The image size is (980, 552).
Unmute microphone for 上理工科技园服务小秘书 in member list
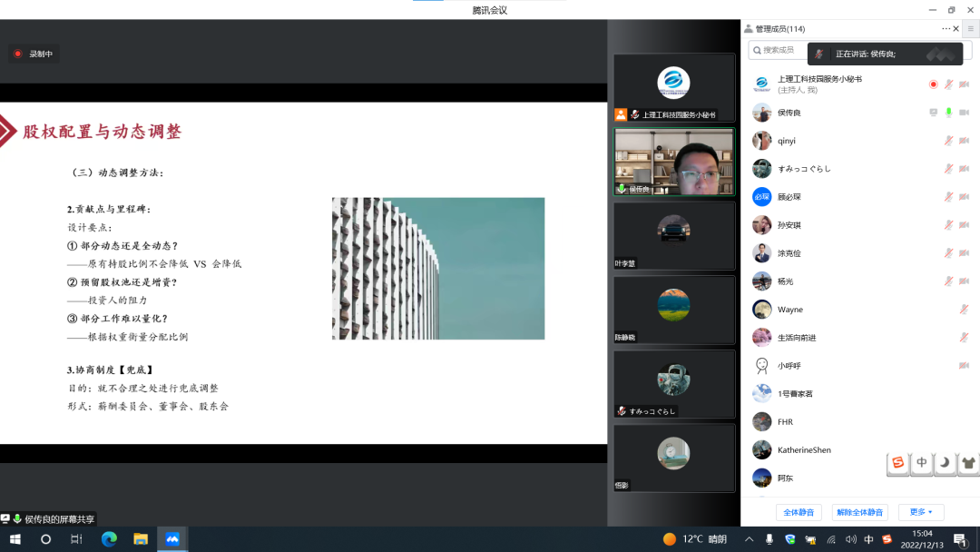tap(949, 84)
